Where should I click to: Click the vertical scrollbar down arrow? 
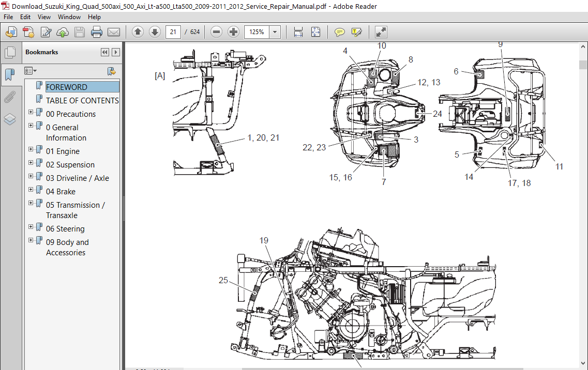pos(583,363)
